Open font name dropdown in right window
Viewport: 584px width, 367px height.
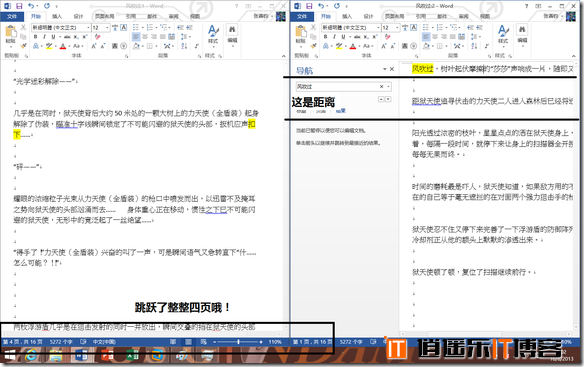(378, 27)
